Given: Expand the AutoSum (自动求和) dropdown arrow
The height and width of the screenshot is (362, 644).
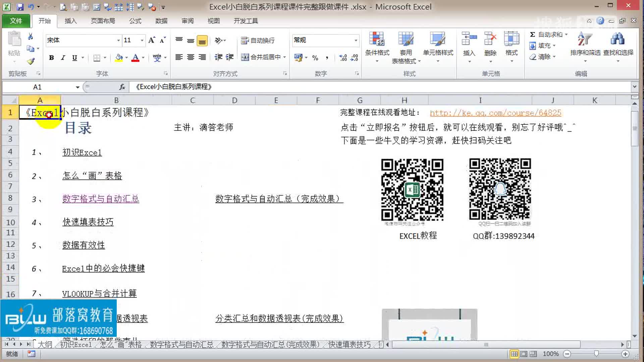Looking at the screenshot, I should 566,35.
